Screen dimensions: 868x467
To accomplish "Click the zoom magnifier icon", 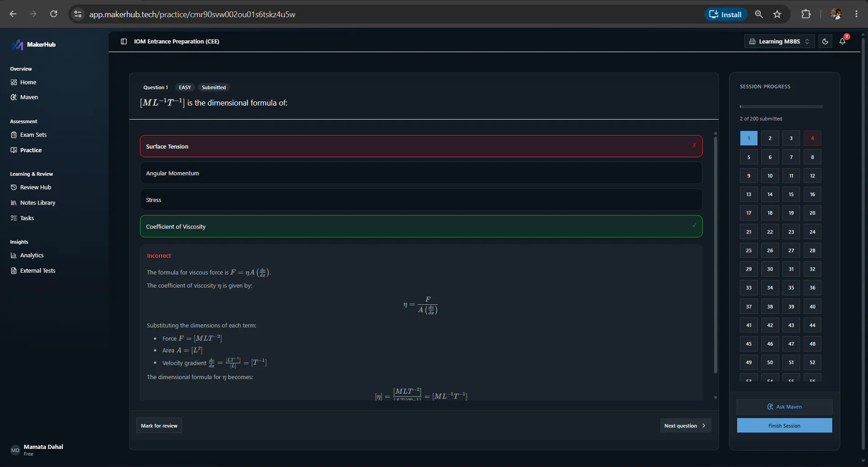I will tap(759, 14).
